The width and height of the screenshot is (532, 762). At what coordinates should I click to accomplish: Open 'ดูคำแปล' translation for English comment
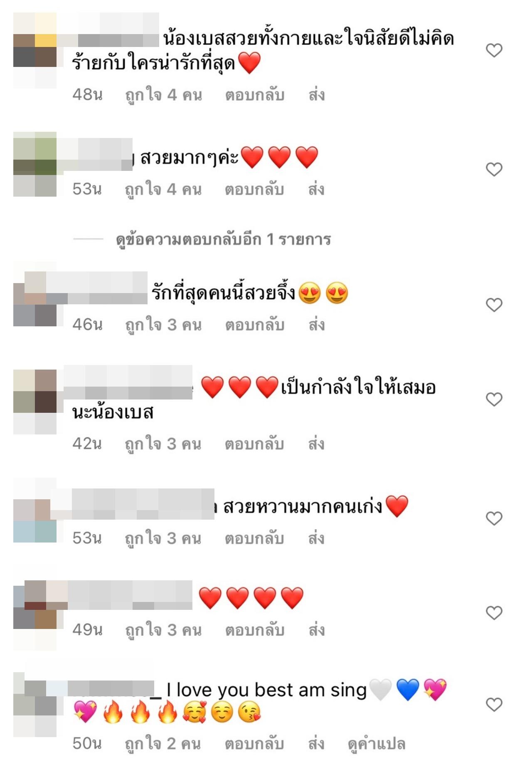[x=377, y=744]
